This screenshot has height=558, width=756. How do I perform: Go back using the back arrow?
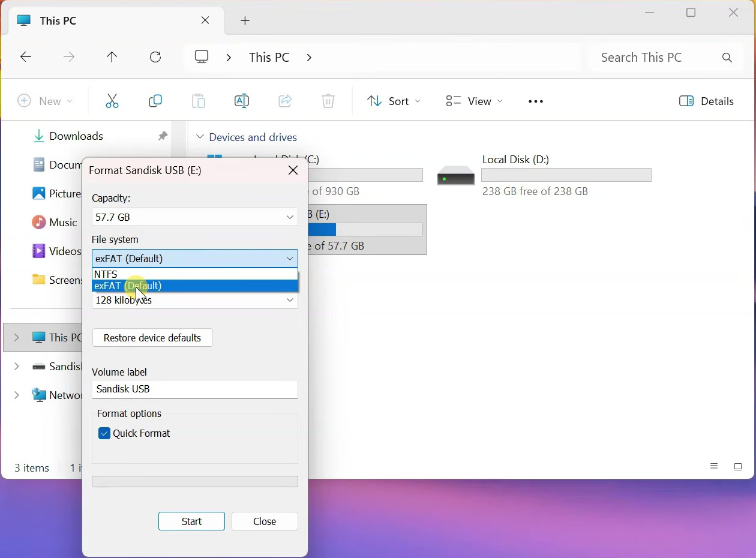[x=25, y=57]
